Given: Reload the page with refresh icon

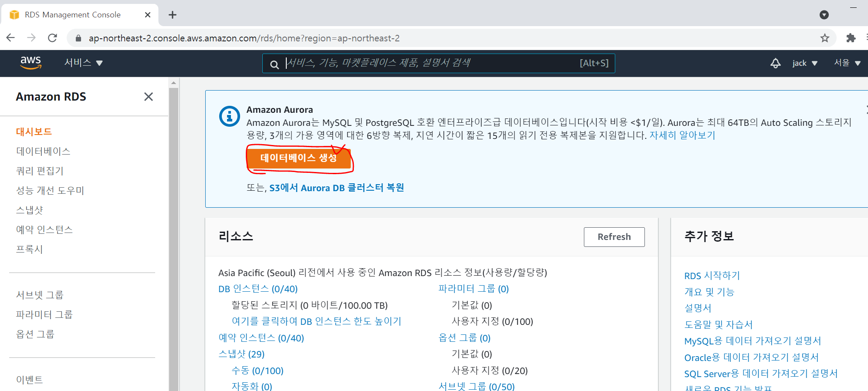Looking at the screenshot, I should pyautogui.click(x=53, y=38).
